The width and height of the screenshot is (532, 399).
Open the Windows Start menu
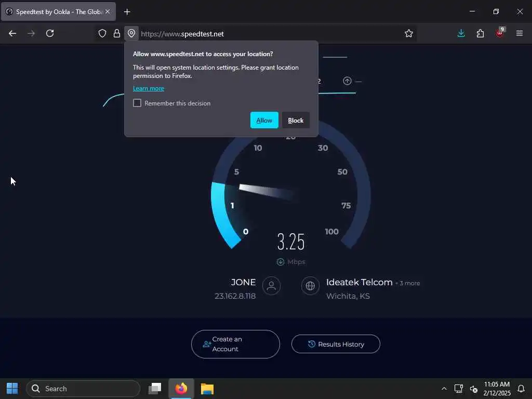click(x=12, y=389)
